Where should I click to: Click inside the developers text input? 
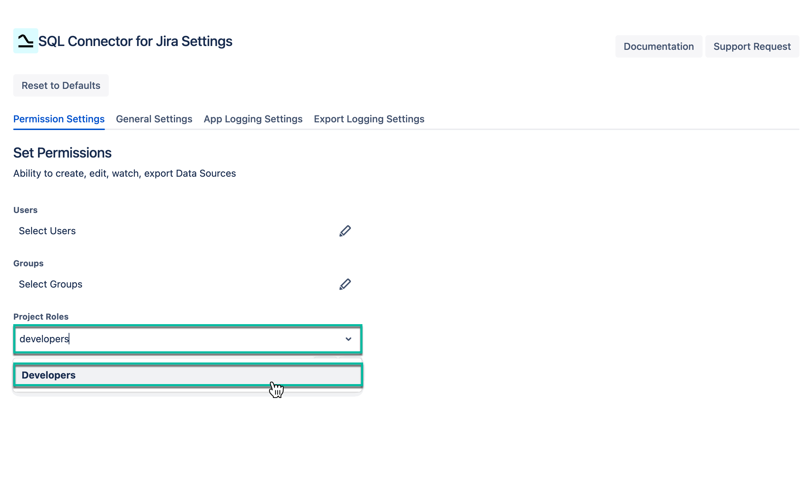139,339
